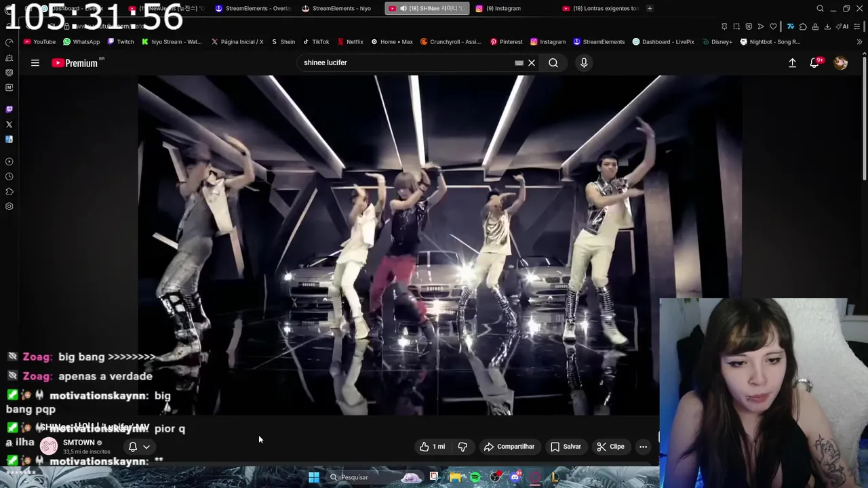Clear the search text with X
The height and width of the screenshot is (488, 868).
tap(532, 63)
